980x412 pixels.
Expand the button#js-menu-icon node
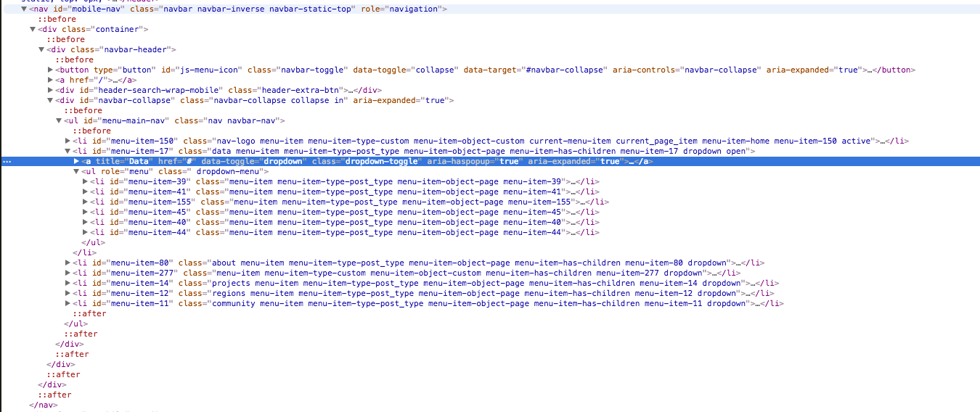(x=50, y=70)
